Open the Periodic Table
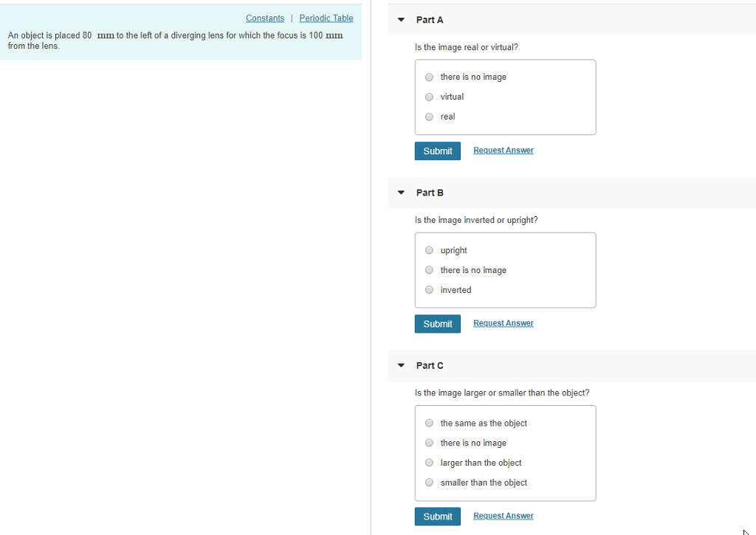The image size is (756, 535). click(x=326, y=18)
